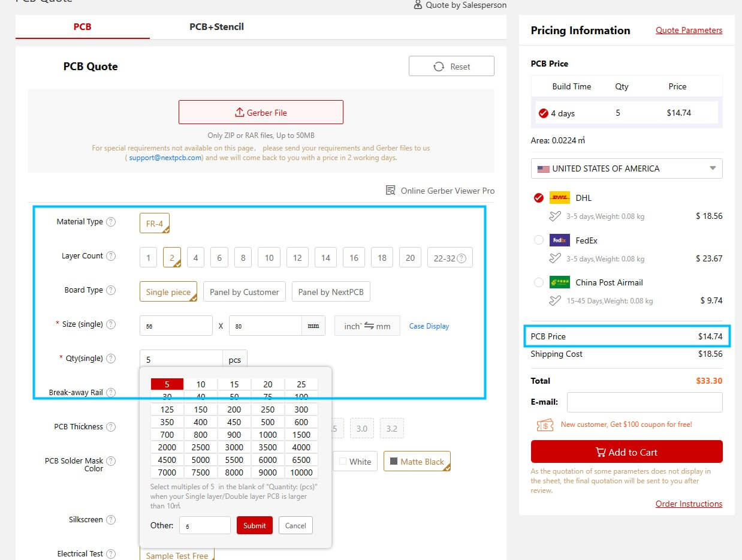742x560 pixels.
Task: Click the inch-to-mm unit swap icon
Action: point(369,326)
